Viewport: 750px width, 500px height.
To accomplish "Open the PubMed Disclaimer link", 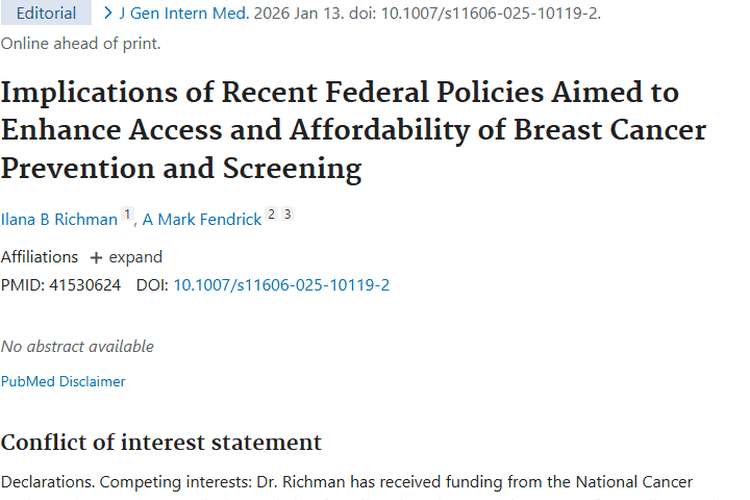I will [63, 381].
